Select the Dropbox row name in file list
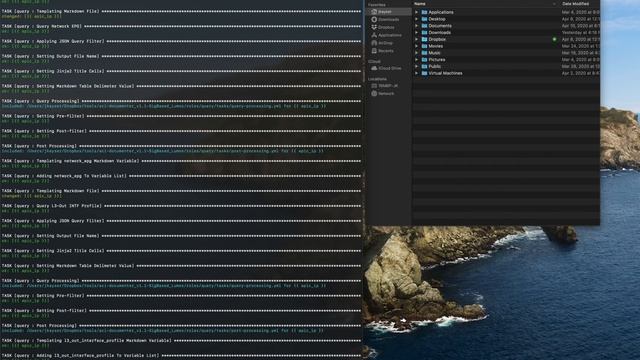640x360 pixels. pos(437,40)
